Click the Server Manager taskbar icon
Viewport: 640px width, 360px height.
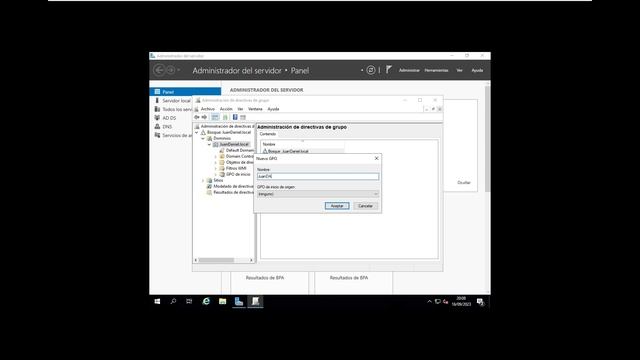coord(239,302)
